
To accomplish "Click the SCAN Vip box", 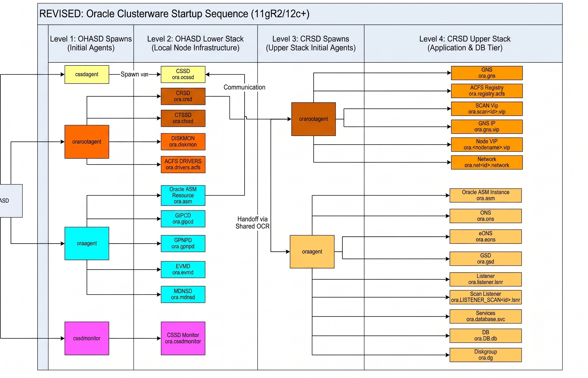I will tap(487, 109).
